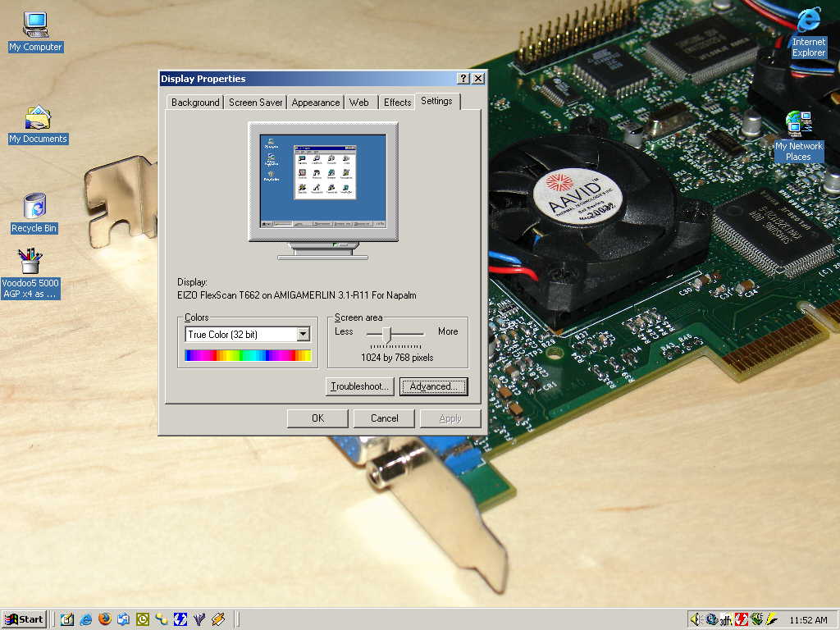This screenshot has height=630, width=840.
Task: Select the Recycle Bin desktop icon
Action: (34, 213)
